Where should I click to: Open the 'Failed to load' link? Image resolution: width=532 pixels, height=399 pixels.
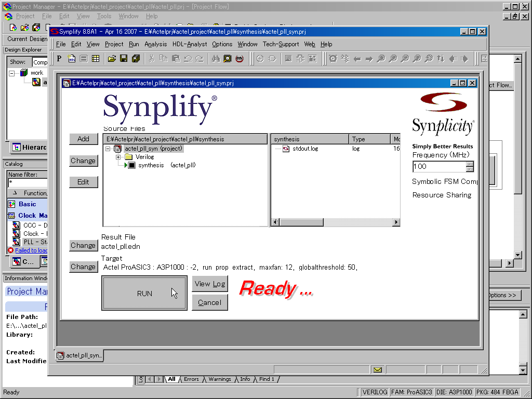coord(31,250)
